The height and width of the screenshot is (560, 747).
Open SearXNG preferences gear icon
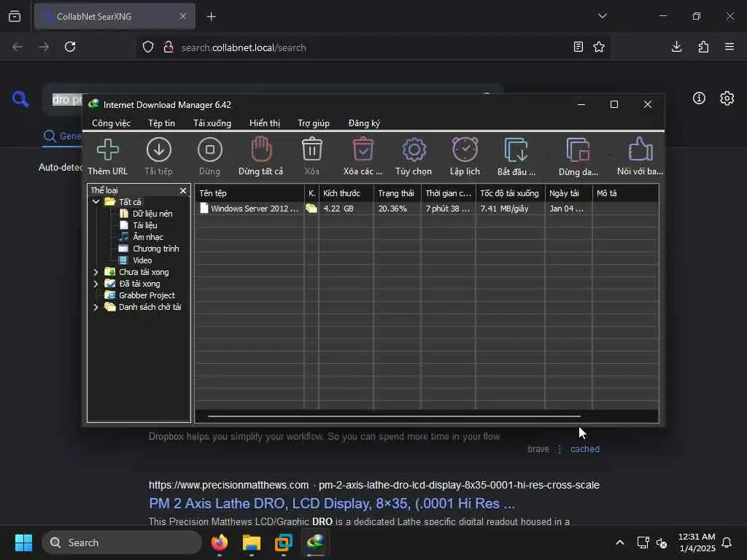pyautogui.click(x=727, y=98)
